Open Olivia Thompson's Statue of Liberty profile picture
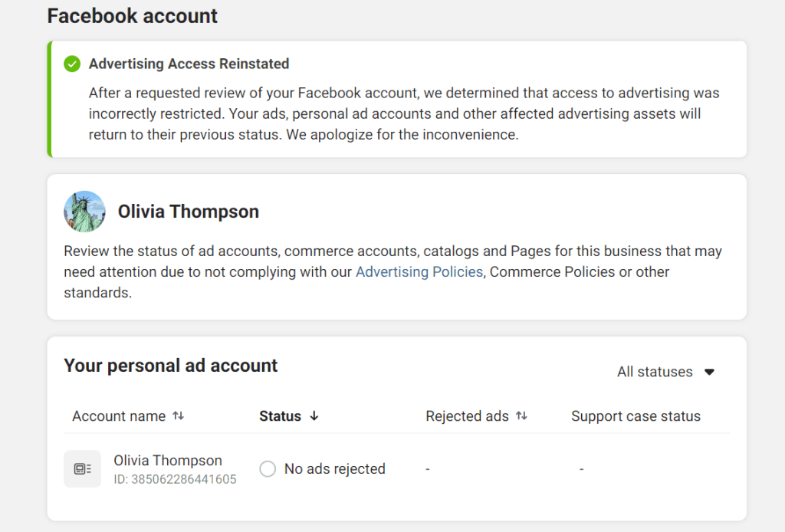Image resolution: width=785 pixels, height=532 pixels. pos(84,211)
